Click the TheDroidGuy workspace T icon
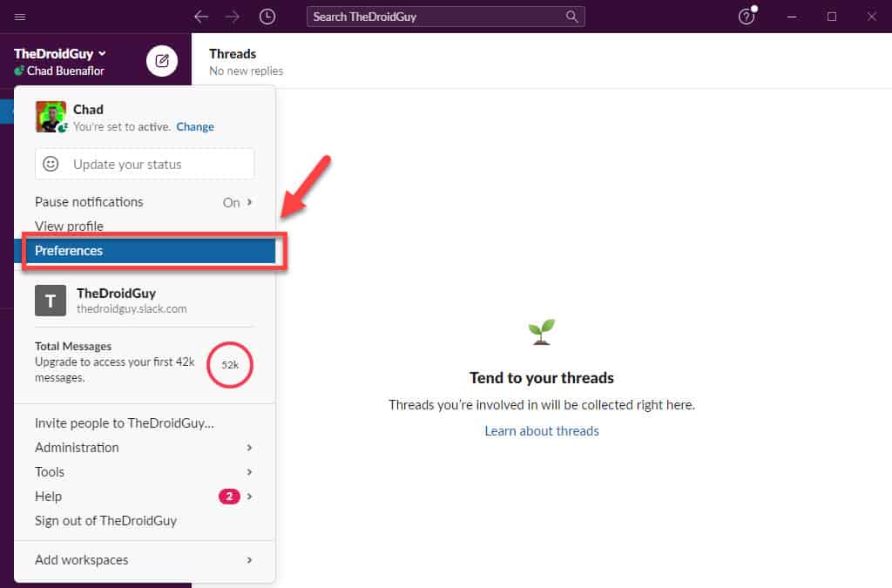This screenshot has height=588, width=892. click(51, 301)
